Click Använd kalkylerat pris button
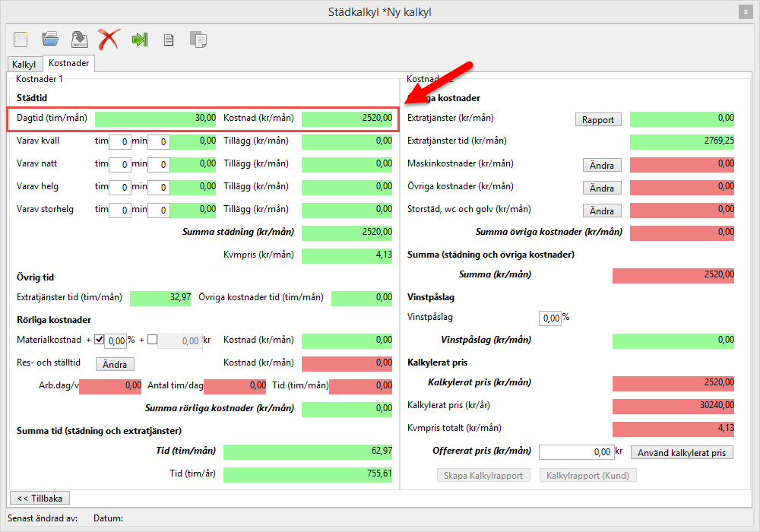 (x=682, y=452)
